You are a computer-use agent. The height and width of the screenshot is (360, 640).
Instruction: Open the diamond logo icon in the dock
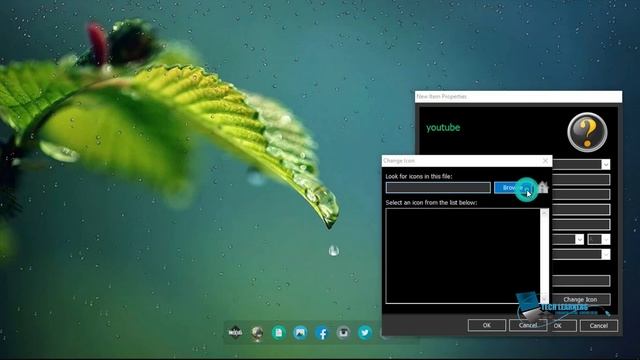tap(236, 333)
